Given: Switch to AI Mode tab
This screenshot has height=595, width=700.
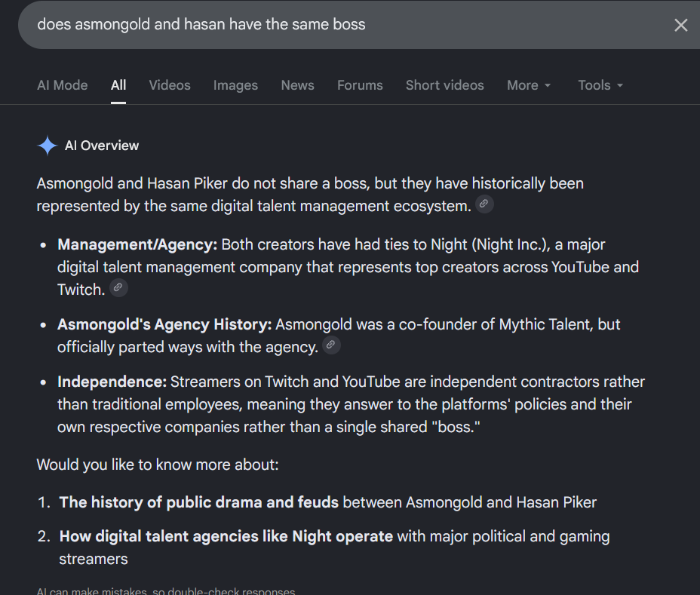Looking at the screenshot, I should coord(62,85).
